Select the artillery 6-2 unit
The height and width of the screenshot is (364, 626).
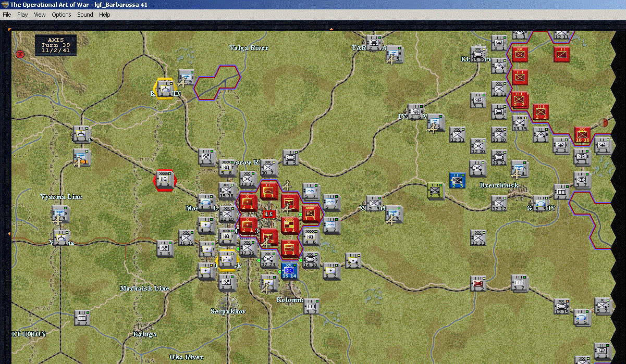coord(332,270)
